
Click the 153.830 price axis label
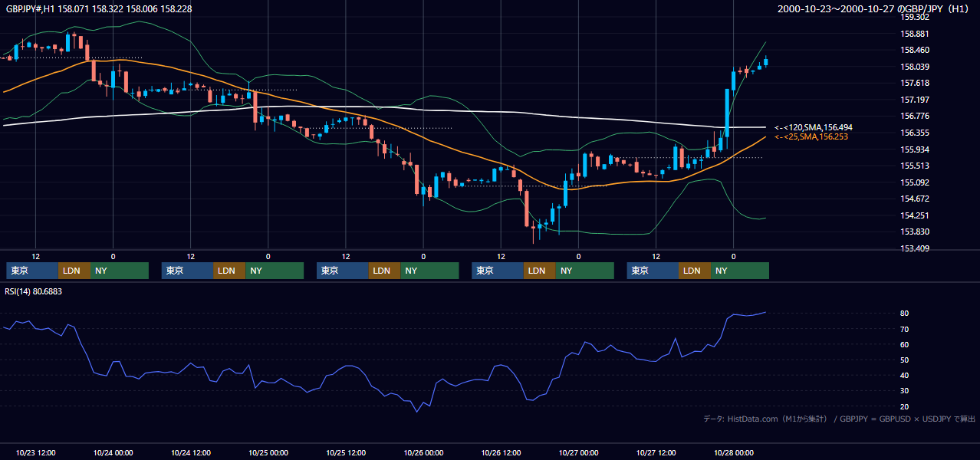point(915,232)
